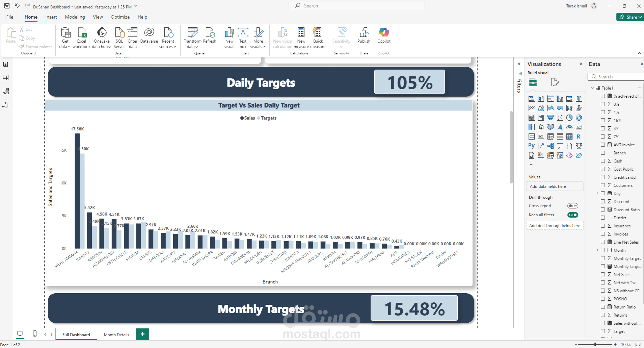Select Pie chart visualization
Viewport: 644px width, 348px height.
(x=569, y=118)
